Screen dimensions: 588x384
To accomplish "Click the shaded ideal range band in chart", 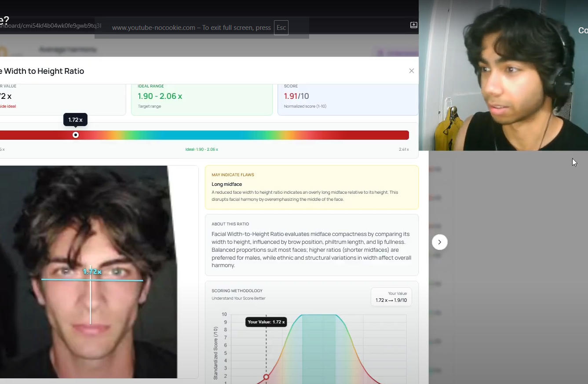I will [x=318, y=347].
